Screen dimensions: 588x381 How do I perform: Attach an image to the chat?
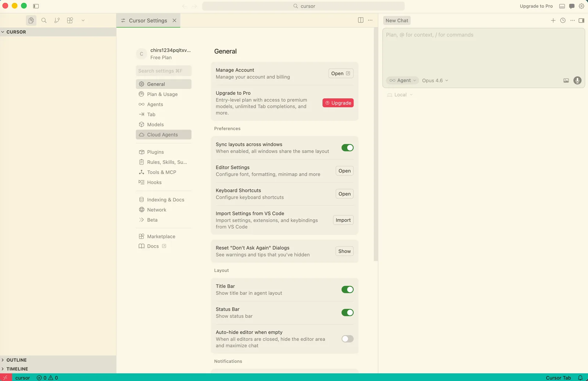coord(566,80)
